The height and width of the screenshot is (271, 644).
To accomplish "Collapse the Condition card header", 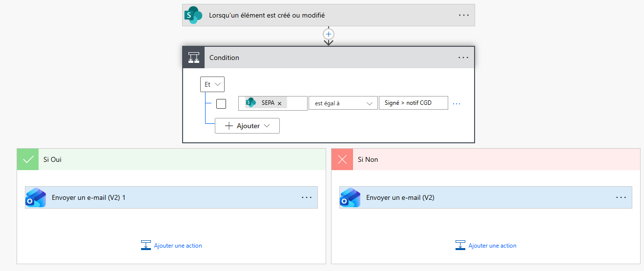I will pyautogui.click(x=329, y=58).
